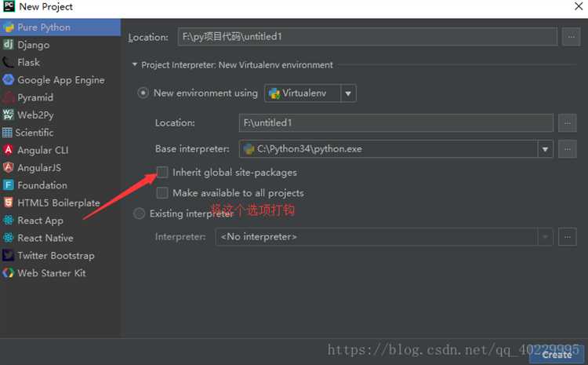
Task: Close the New Project dialog
Action: [579, 6]
